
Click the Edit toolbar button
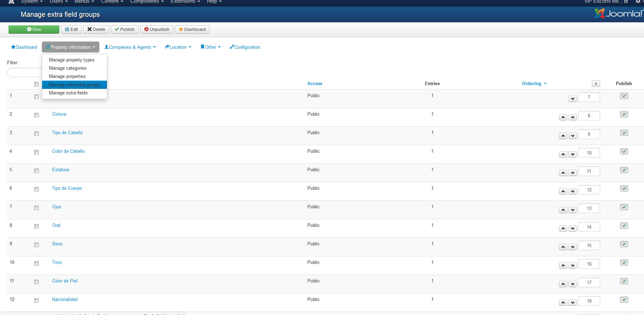click(x=71, y=30)
